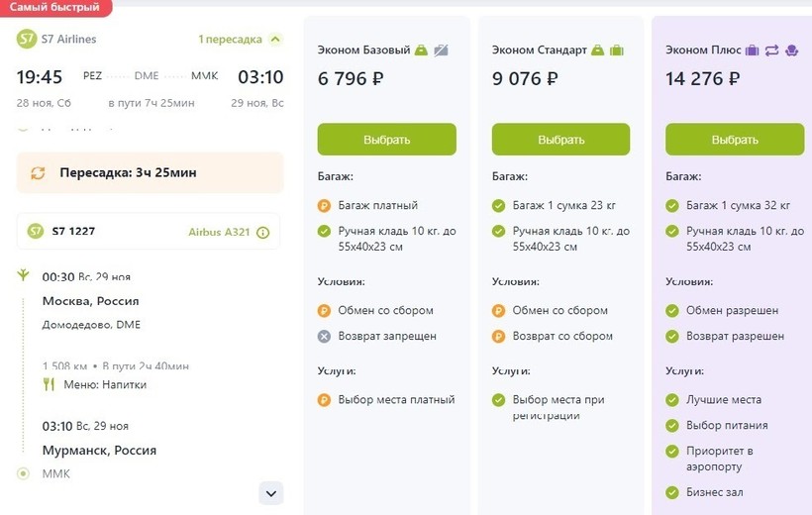This screenshot has height=515, width=812.
Task: Click the 1 пересадка toggle label
Action: point(230,40)
